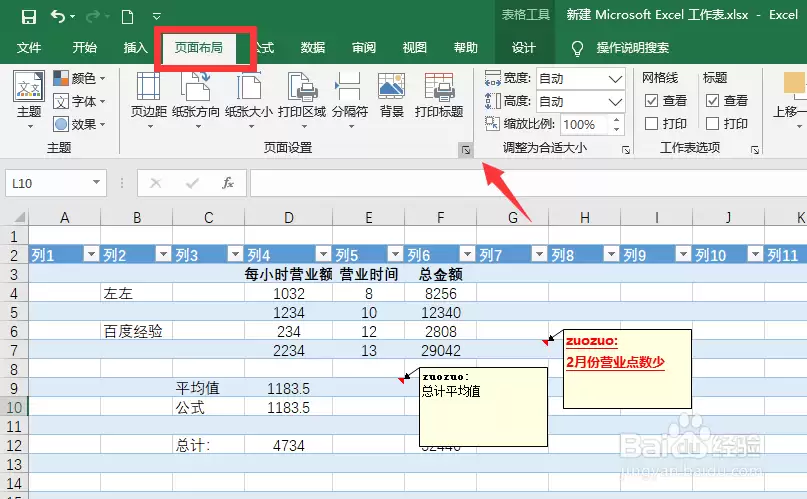The height and width of the screenshot is (499, 807).
Task: Open the 主题 themes gallery
Action: 29,100
